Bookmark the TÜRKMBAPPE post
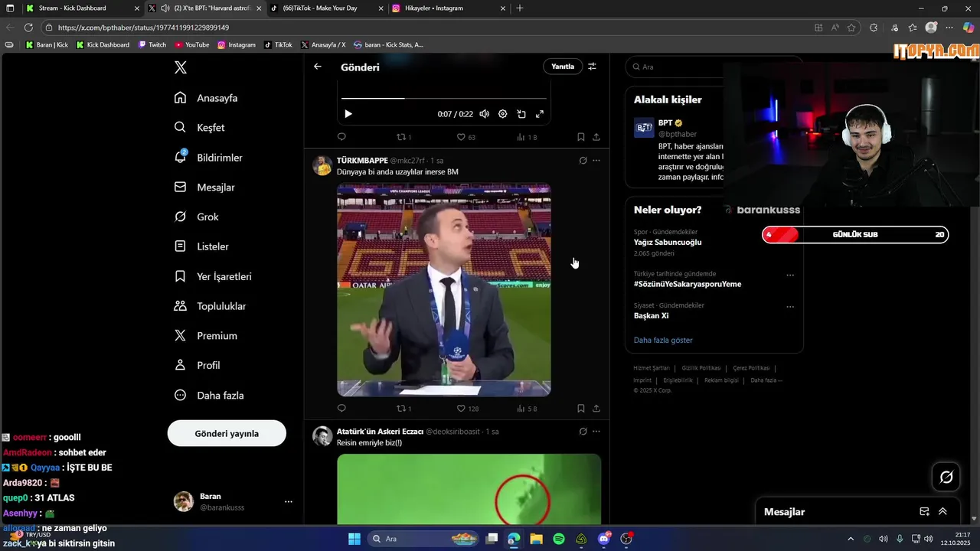 [x=581, y=409]
